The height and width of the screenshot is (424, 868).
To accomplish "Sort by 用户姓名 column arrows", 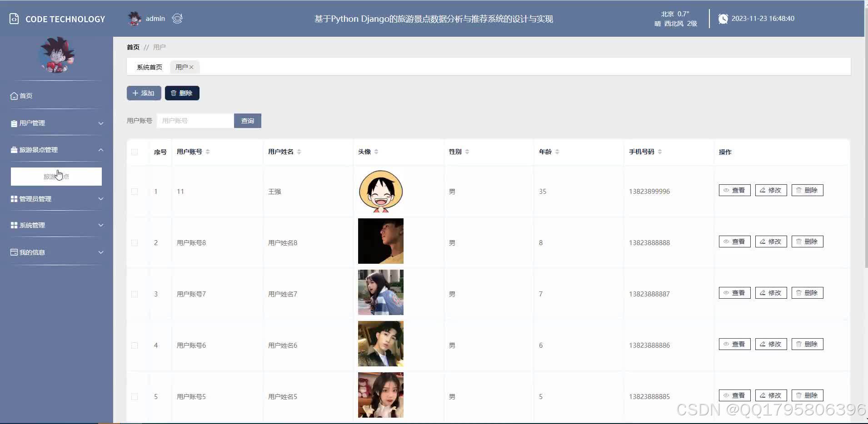I will [299, 152].
